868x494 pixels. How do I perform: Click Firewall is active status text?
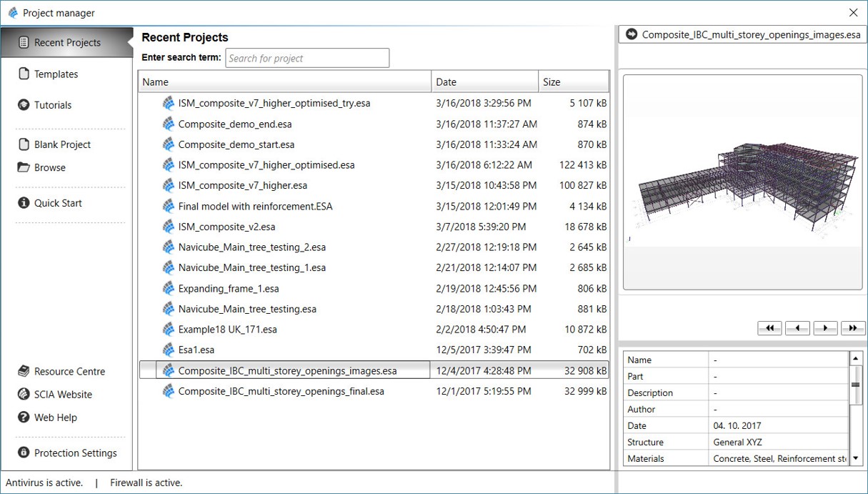tap(146, 483)
